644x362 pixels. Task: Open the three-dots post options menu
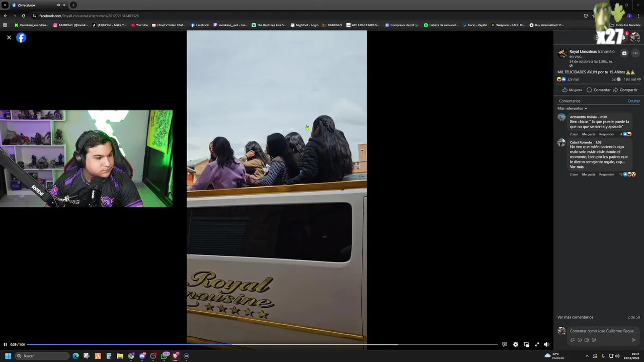pyautogui.click(x=635, y=53)
